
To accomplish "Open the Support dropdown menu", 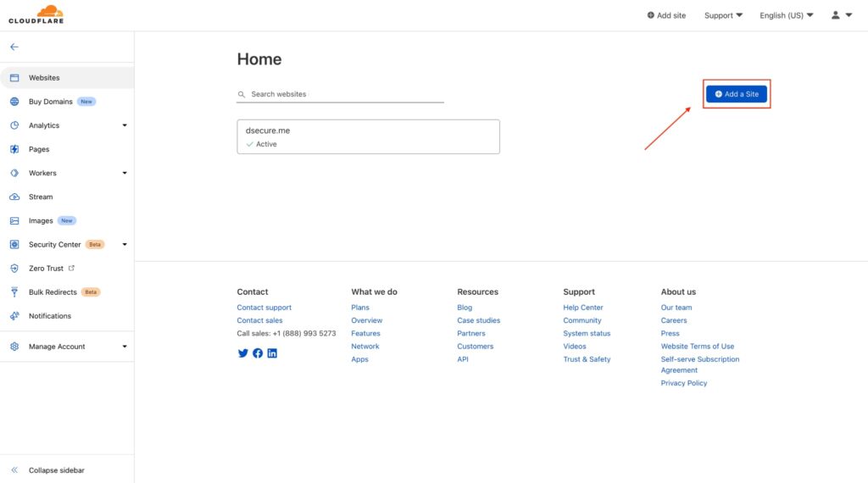I will pos(723,15).
